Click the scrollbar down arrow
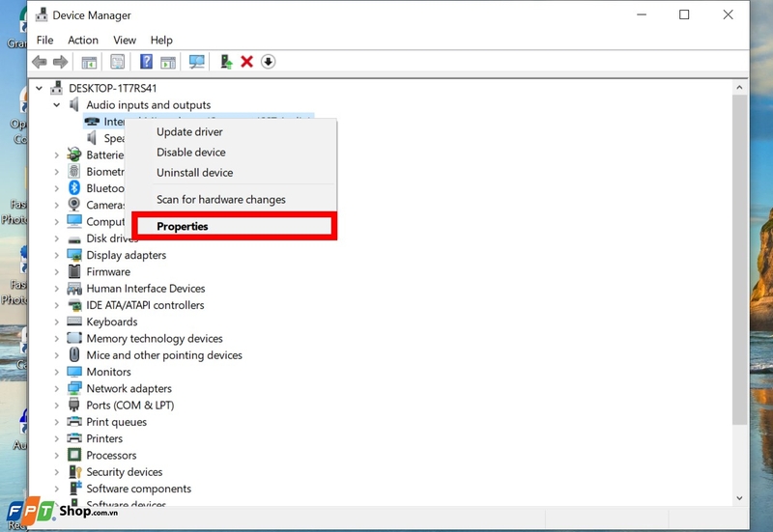This screenshot has height=532, width=773. coord(739,498)
